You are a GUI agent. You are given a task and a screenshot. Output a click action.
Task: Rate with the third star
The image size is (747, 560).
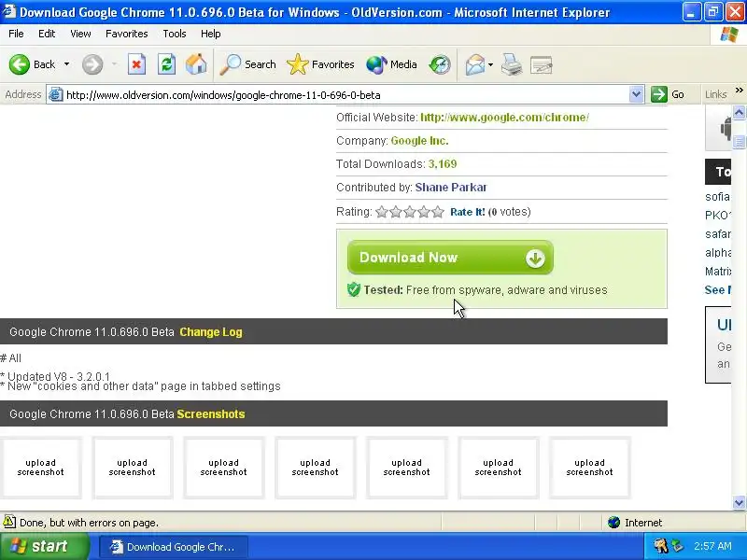pyautogui.click(x=410, y=212)
